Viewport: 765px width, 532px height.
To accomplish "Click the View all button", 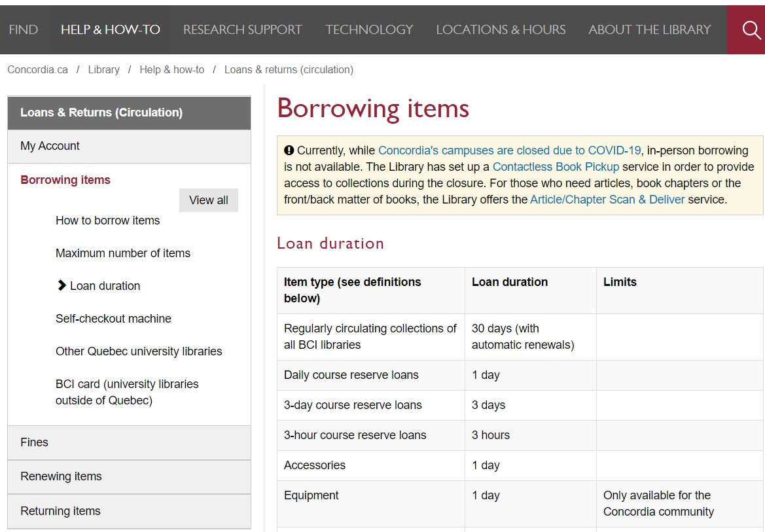I will (x=208, y=200).
